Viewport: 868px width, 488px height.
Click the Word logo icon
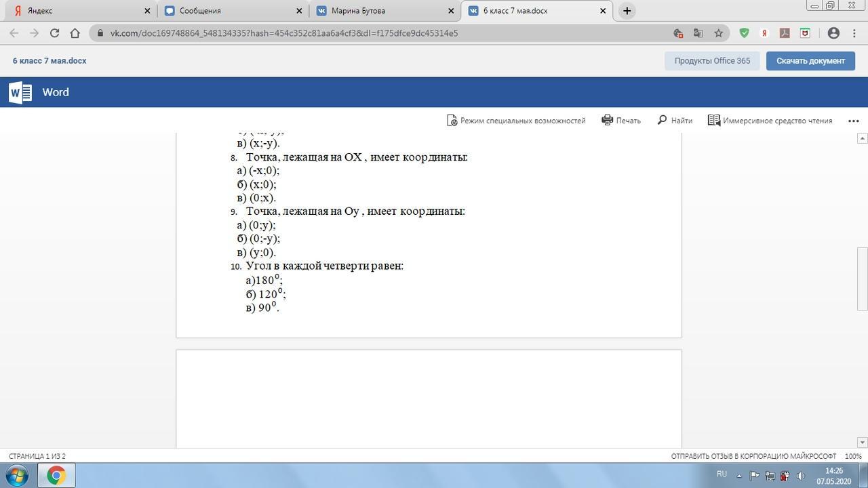click(x=20, y=92)
